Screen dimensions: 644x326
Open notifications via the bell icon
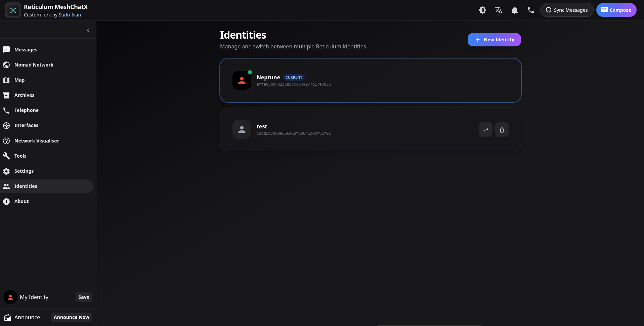click(514, 10)
